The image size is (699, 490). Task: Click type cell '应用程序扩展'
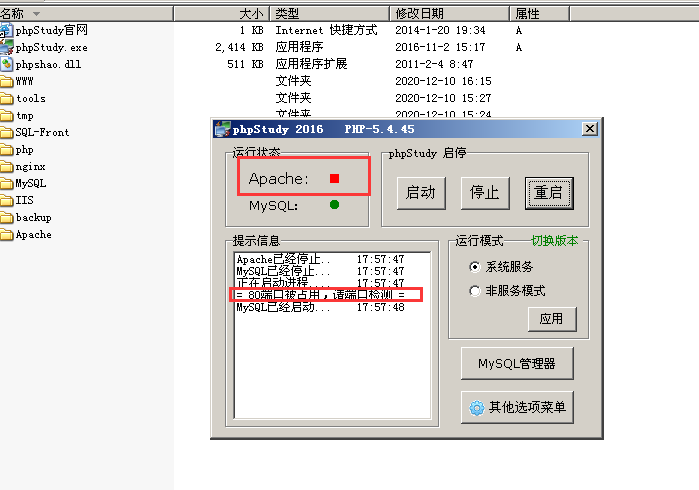311,64
